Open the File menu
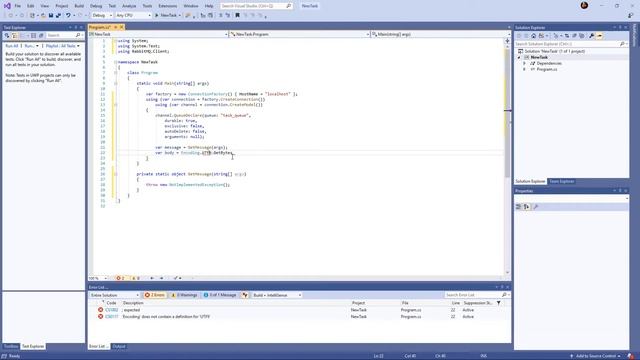The width and height of the screenshot is (640, 360). pos(18,6)
